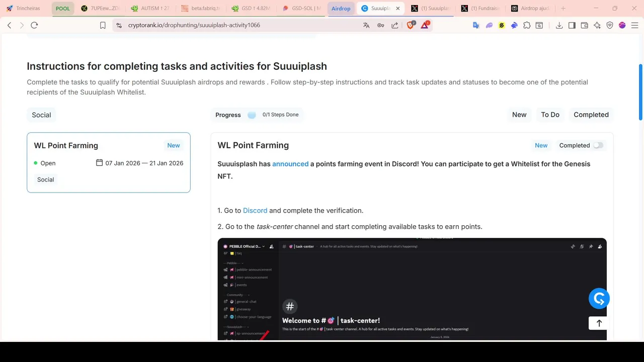Switch to the beta.fabriq tab

click(x=201, y=9)
